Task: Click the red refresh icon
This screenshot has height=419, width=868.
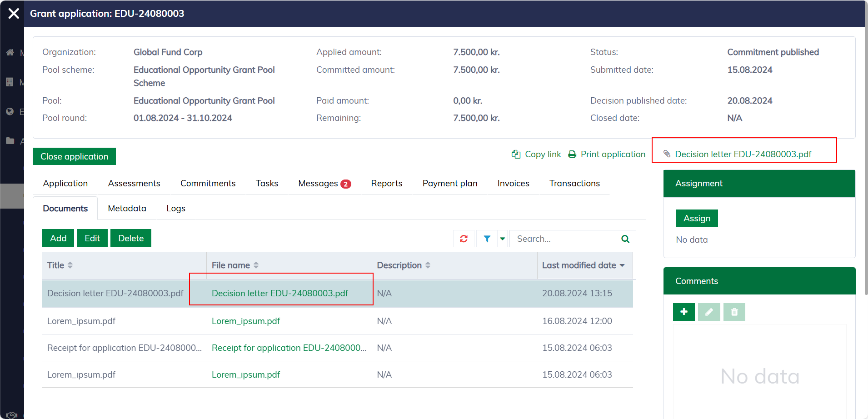Action: (x=464, y=239)
